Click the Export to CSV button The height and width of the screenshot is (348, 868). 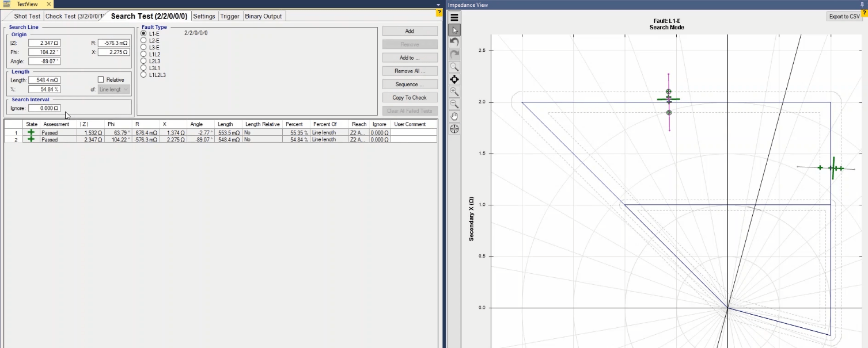coord(844,17)
